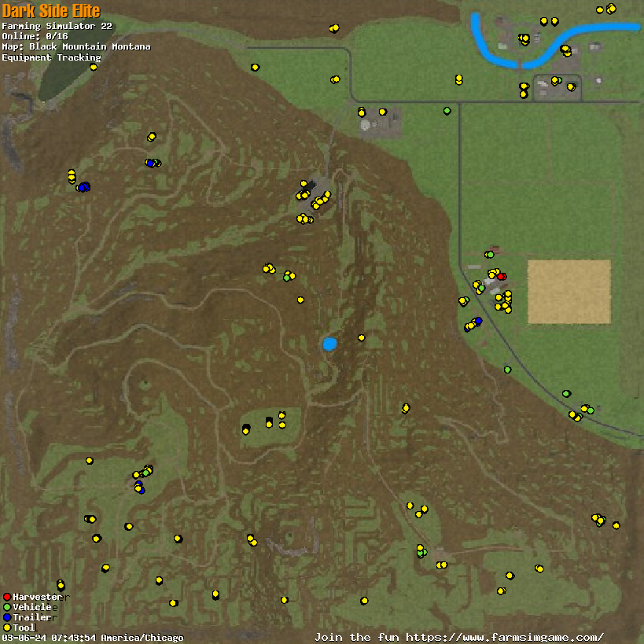
Task: Click the lone green vehicle marker below the farmyard
Action: pos(507,370)
